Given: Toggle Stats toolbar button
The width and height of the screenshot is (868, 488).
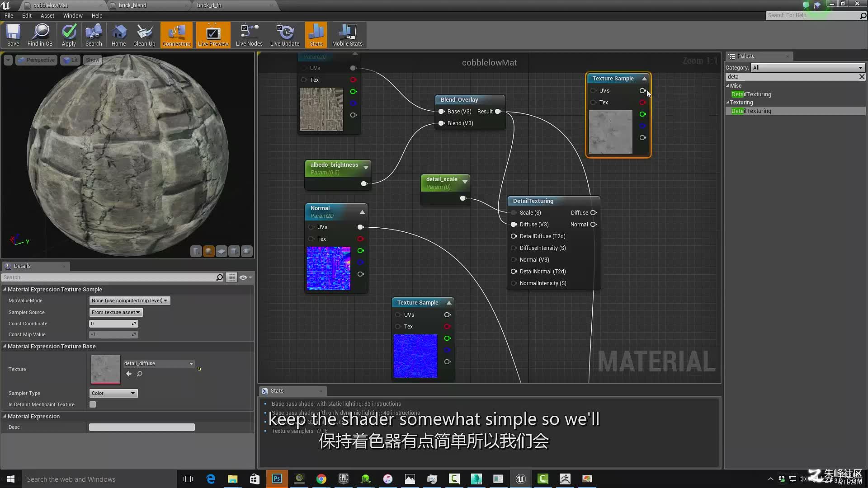Looking at the screenshot, I should coord(316,35).
